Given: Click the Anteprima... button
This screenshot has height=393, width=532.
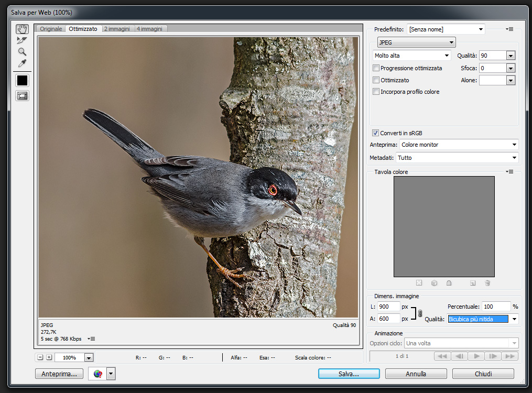Looking at the screenshot, I should tap(59, 374).
